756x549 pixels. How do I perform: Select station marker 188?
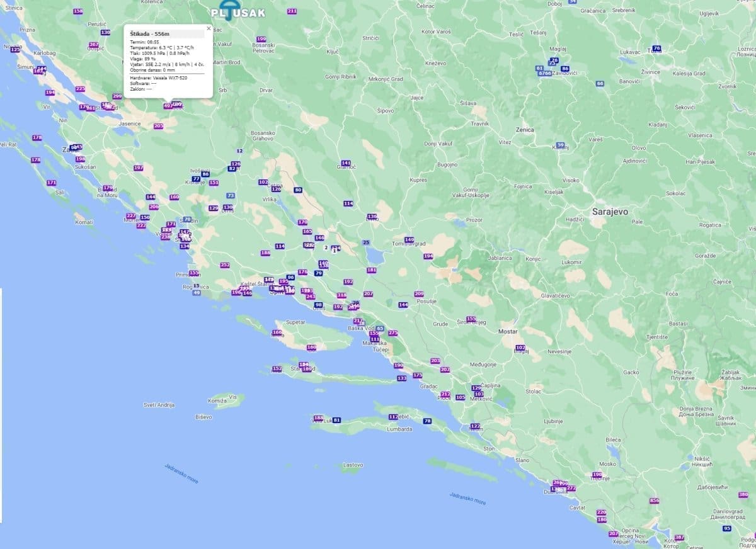tap(265, 253)
